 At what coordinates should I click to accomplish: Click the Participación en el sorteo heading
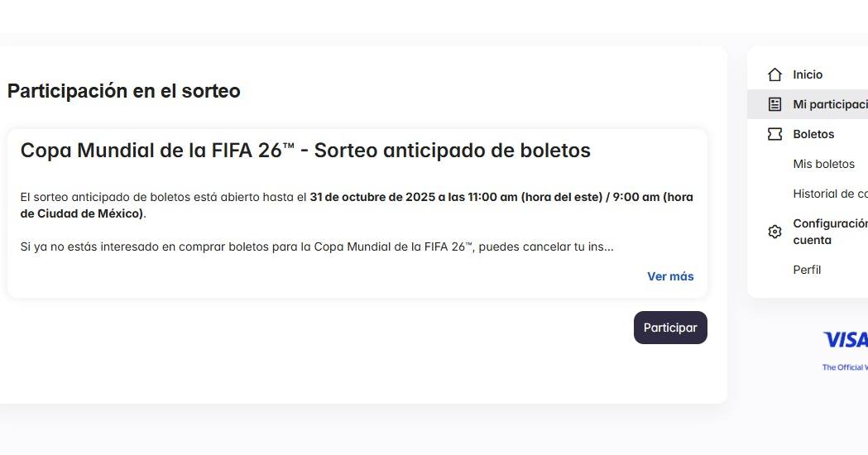[x=124, y=91]
